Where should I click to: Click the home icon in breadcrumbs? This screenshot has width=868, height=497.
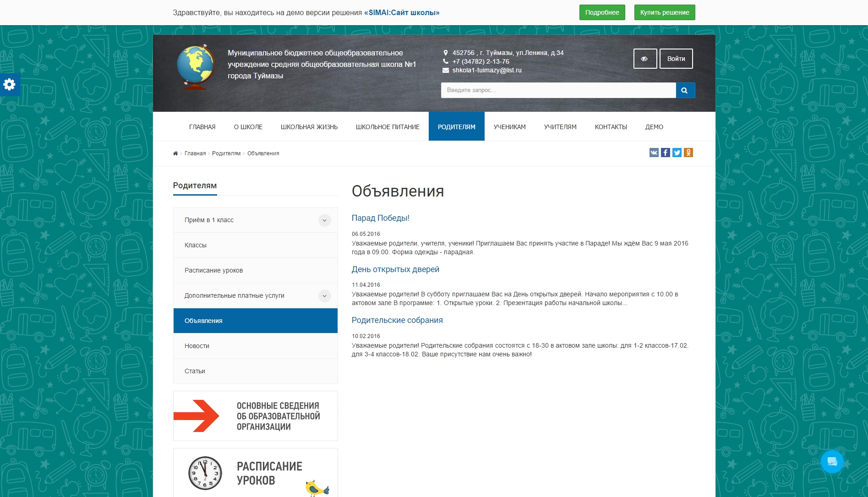(x=175, y=153)
